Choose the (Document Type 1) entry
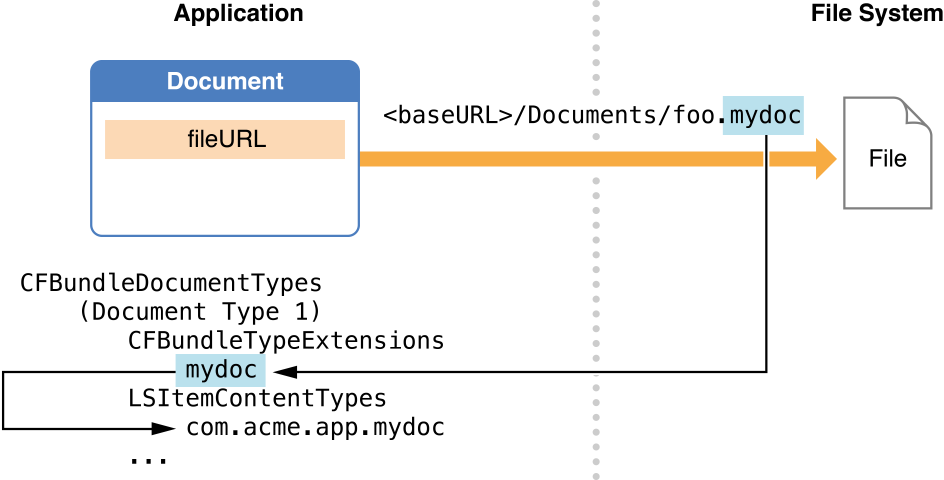The height and width of the screenshot is (480, 944). pos(199,311)
